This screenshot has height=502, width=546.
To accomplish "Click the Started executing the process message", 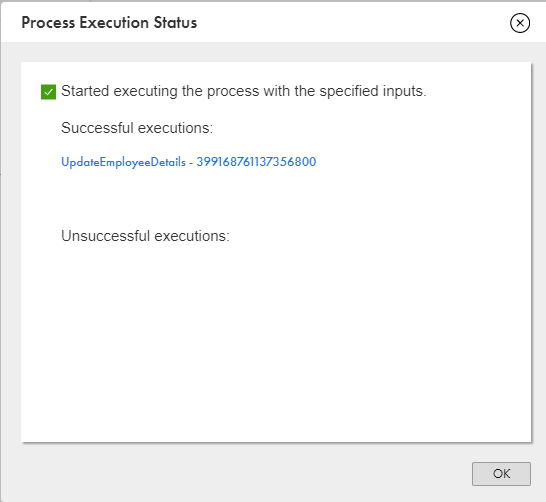I will tap(244, 91).
